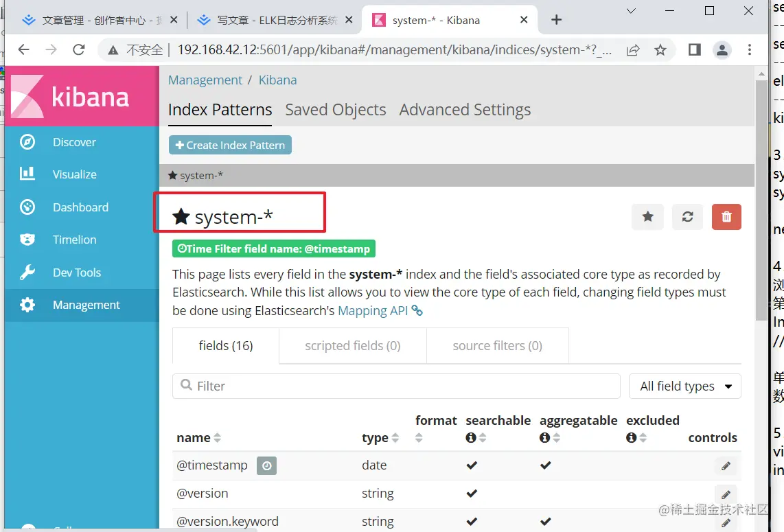This screenshot has height=532, width=784.
Task: Click the @timestamp field name
Action: click(x=212, y=465)
